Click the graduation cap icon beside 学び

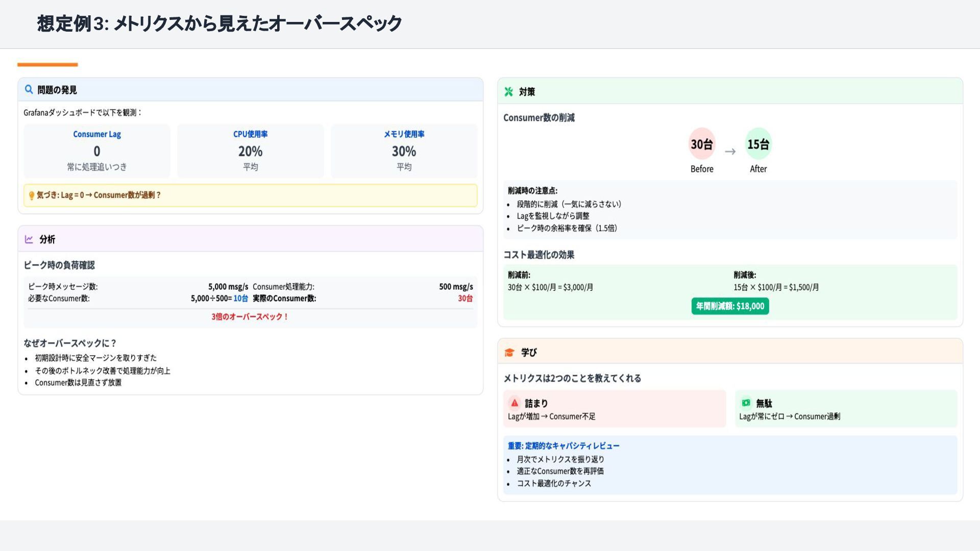509,353
